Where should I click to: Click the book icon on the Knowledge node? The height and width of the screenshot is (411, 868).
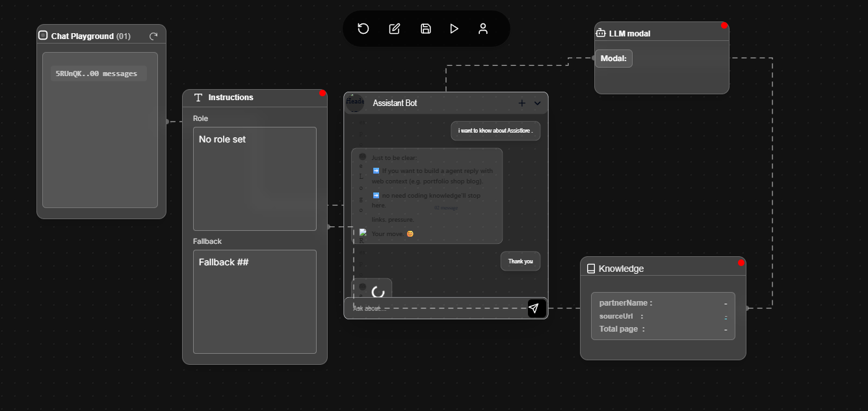click(591, 267)
